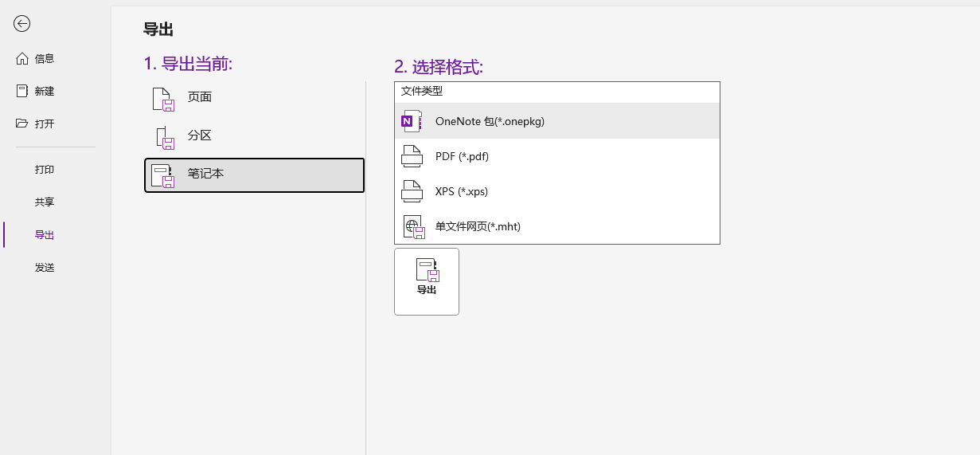Select the 笔记本 export icon
980x455 pixels.
click(x=163, y=175)
